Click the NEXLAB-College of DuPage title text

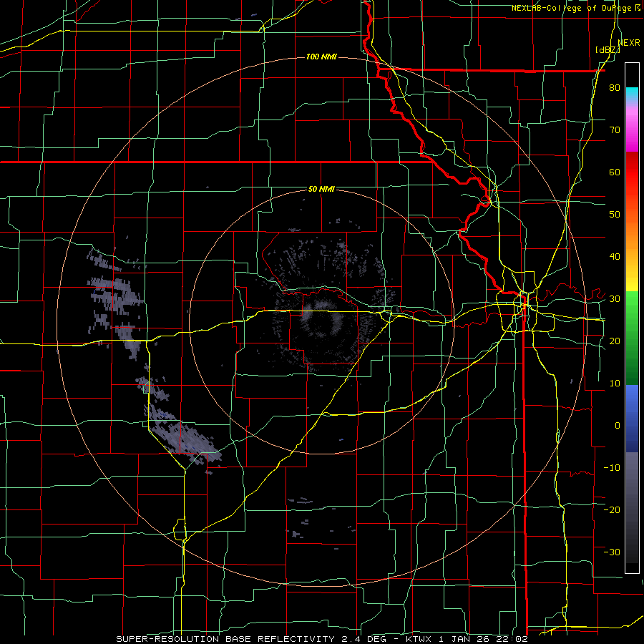(571, 8)
